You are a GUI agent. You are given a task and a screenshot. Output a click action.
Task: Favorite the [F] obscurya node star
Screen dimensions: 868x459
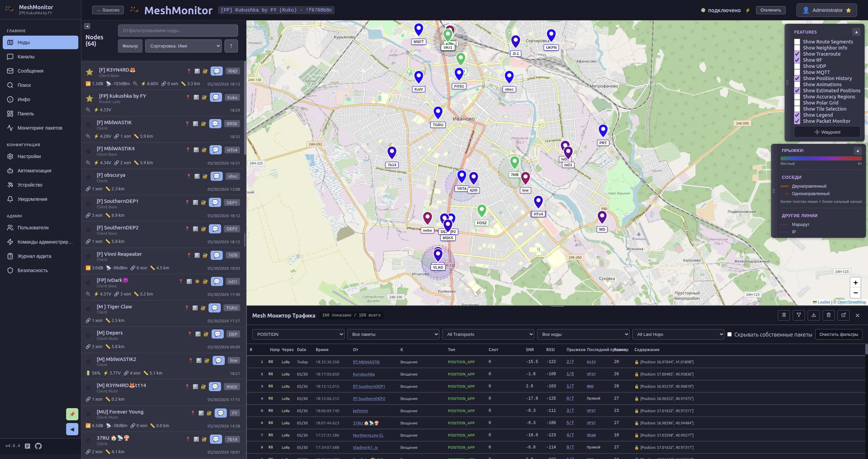(x=88, y=177)
